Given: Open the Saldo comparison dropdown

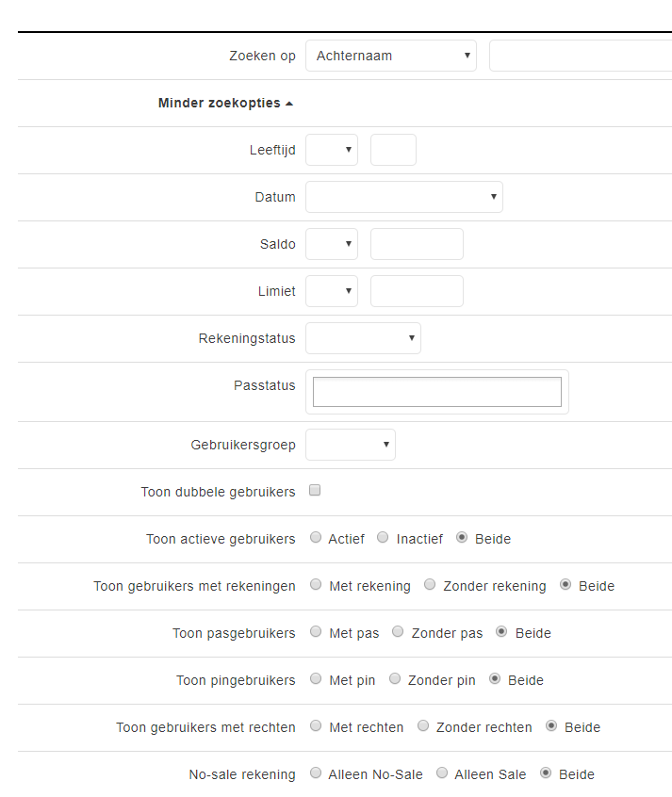Looking at the screenshot, I should tap(332, 244).
